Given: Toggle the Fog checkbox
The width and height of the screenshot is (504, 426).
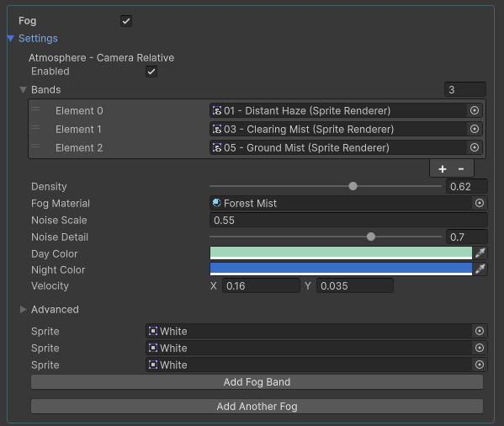Looking at the screenshot, I should pyautogui.click(x=126, y=21).
